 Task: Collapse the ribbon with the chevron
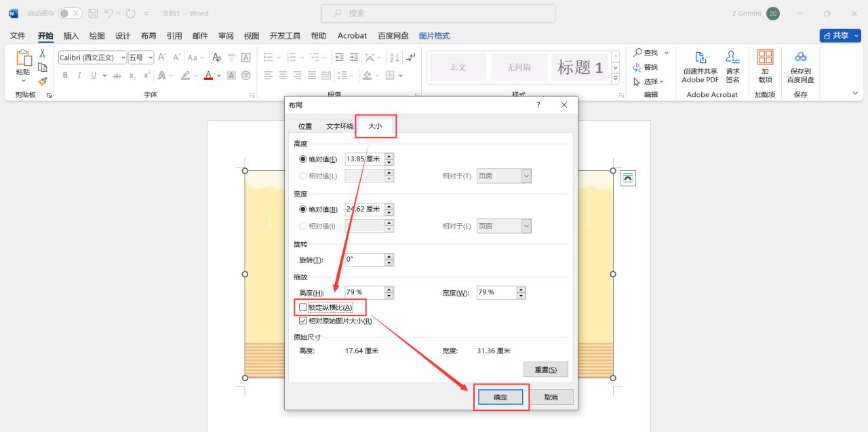pos(855,93)
